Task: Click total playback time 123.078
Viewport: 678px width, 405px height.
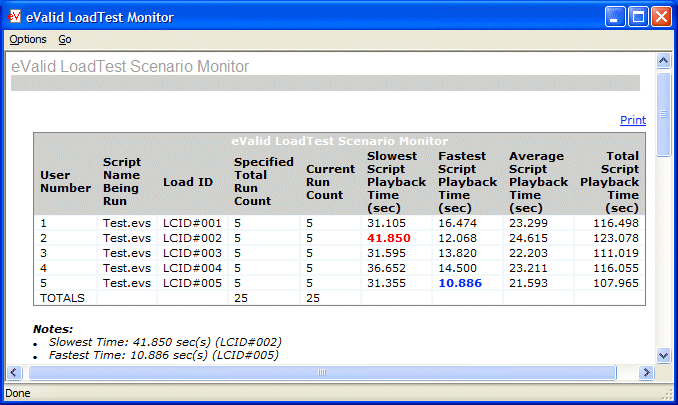Action: coord(616,238)
